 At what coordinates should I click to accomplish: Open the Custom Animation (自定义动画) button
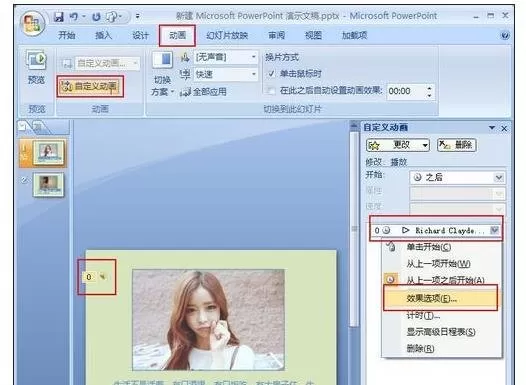[90, 86]
